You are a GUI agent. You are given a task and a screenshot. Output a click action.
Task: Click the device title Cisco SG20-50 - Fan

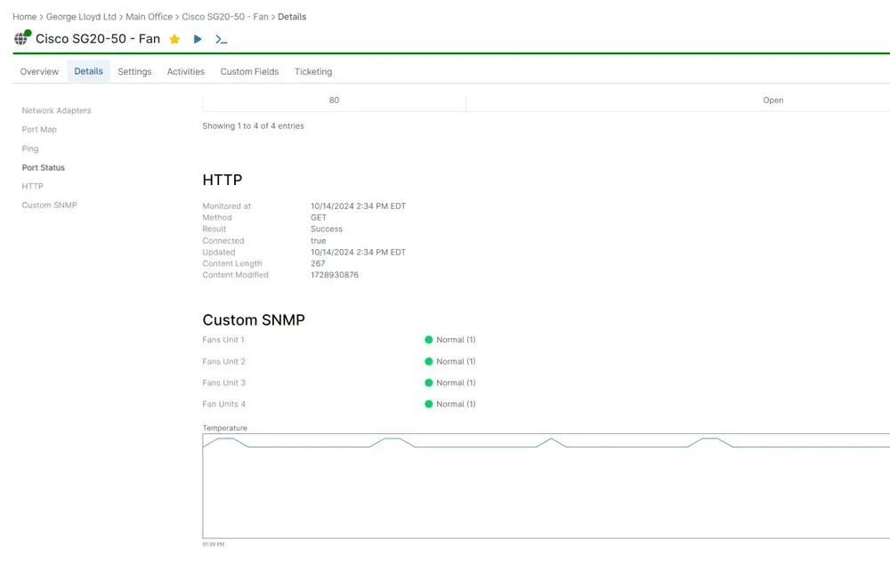(98, 38)
